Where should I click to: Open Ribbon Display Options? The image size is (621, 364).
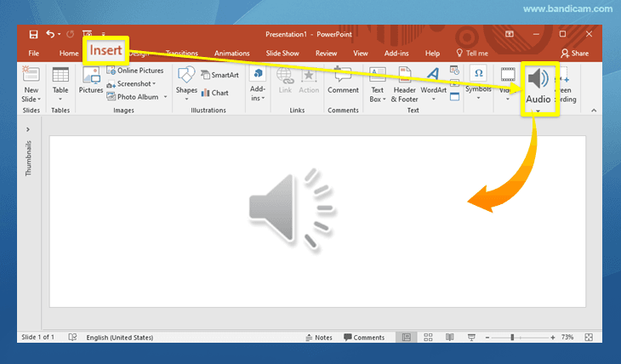pos(510,34)
